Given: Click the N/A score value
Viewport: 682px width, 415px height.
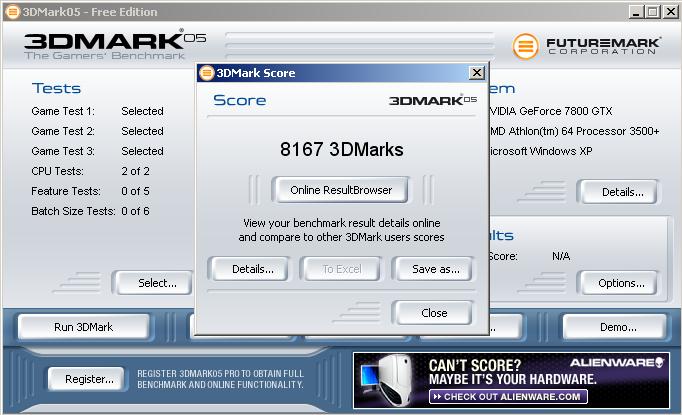Looking at the screenshot, I should [x=561, y=256].
